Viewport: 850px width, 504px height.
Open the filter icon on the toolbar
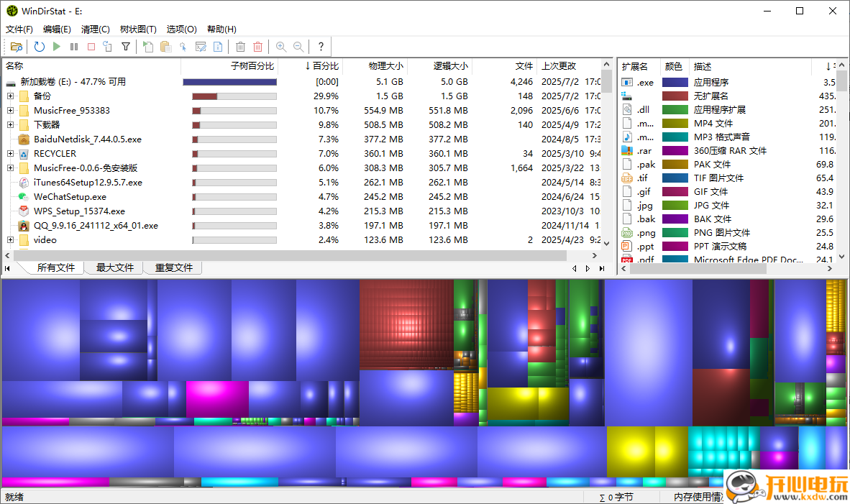[125, 46]
